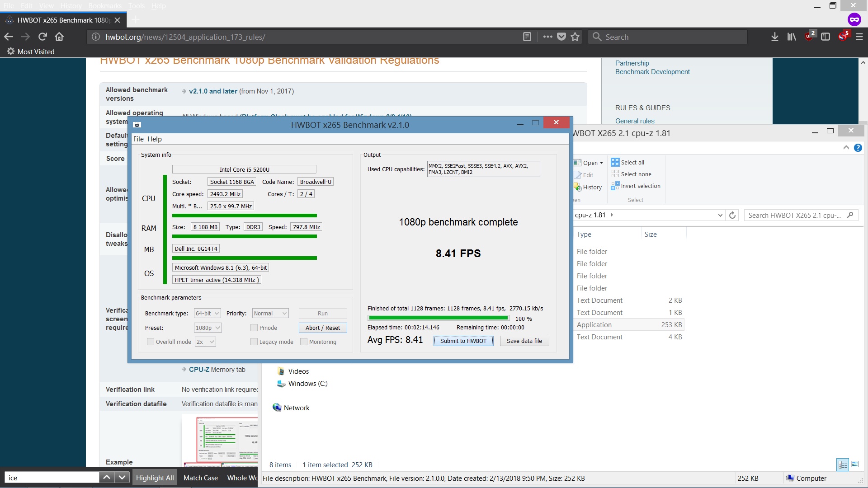The height and width of the screenshot is (488, 868).
Task: Click the Explorer search magnifier icon
Action: tap(850, 215)
